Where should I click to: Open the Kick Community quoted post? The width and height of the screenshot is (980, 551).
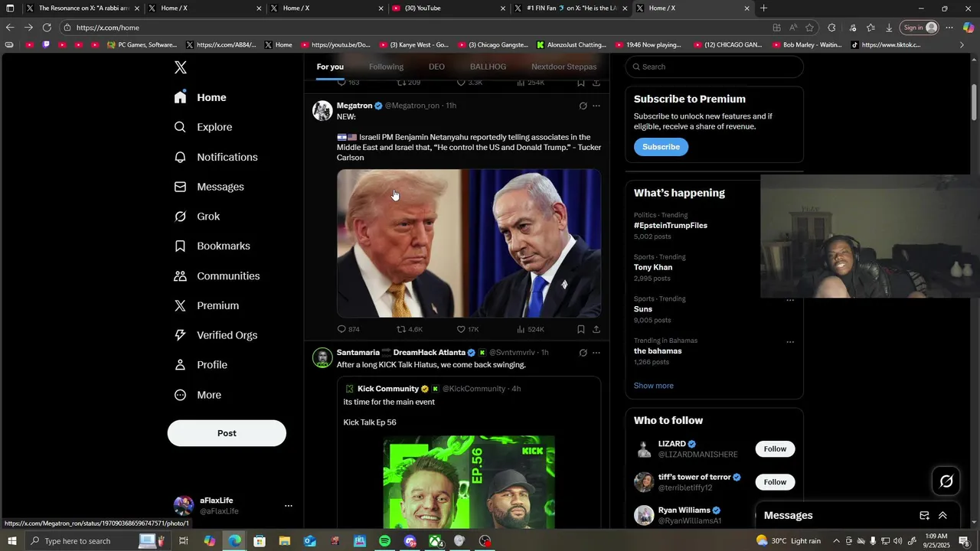(x=469, y=452)
